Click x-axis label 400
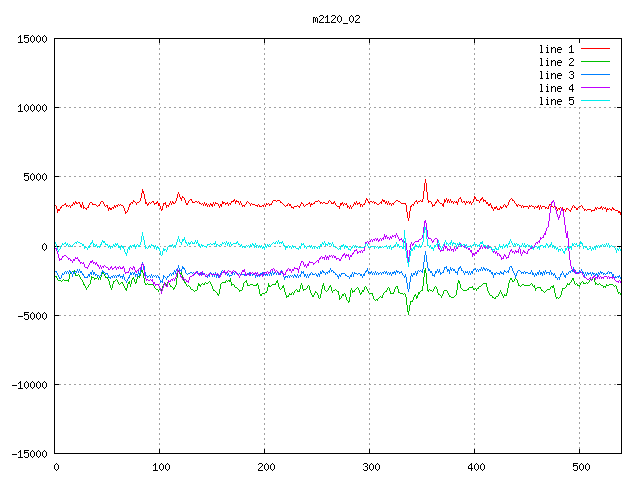Screen dimensions: 640x480 (476, 467)
